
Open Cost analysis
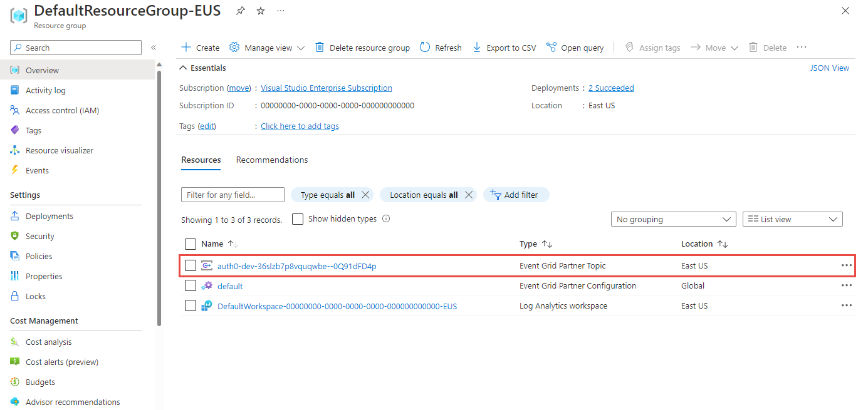[x=48, y=341]
